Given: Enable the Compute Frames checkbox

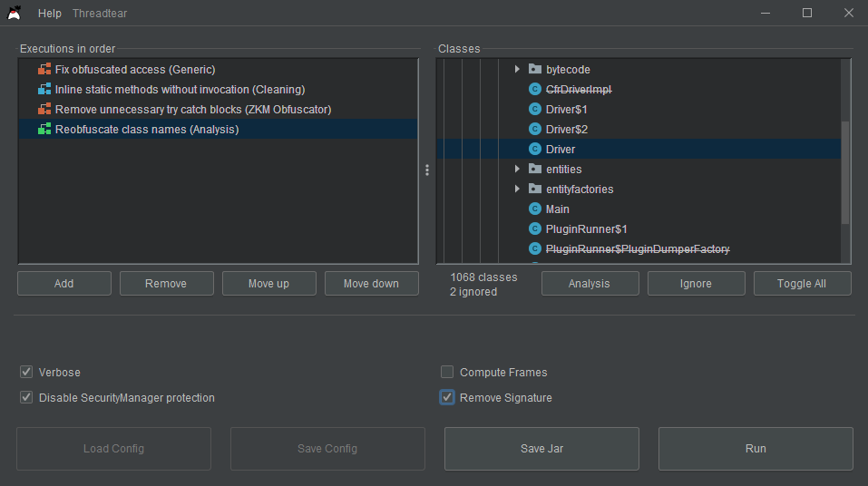Looking at the screenshot, I should click(x=447, y=372).
